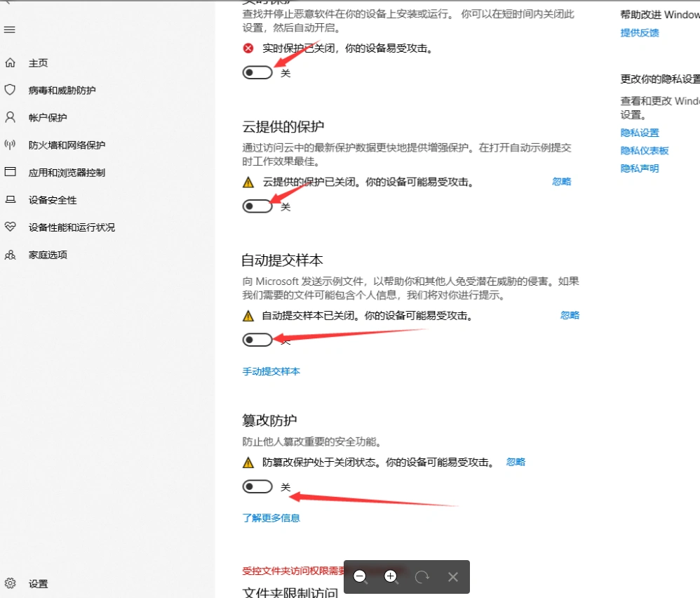This screenshot has width=700, height=598.
Task: Click the text 实时保护已关闭，你的设备易受攻击
Action: (347, 48)
